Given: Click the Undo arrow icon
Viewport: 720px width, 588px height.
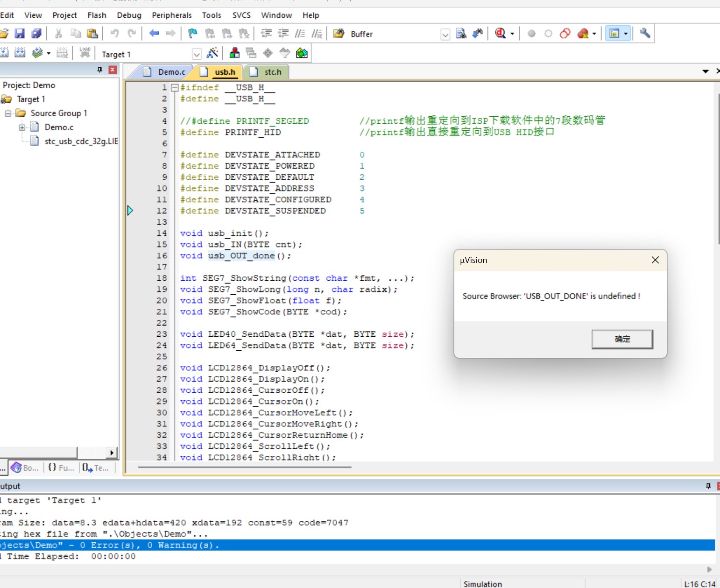Looking at the screenshot, I should [114, 33].
